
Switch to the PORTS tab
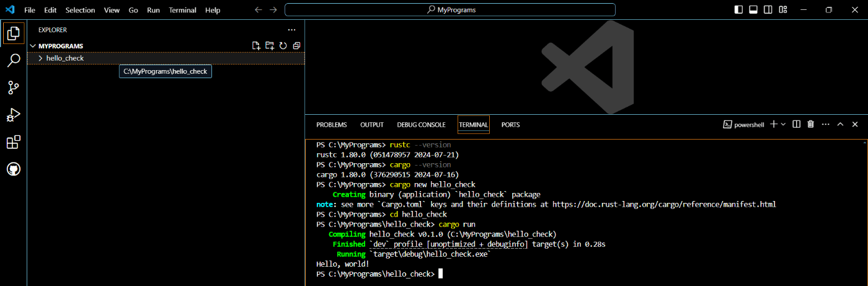(x=511, y=125)
